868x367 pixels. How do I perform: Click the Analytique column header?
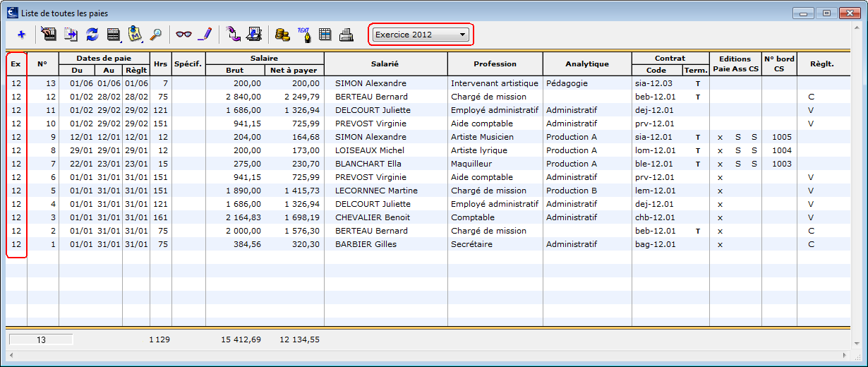click(587, 64)
